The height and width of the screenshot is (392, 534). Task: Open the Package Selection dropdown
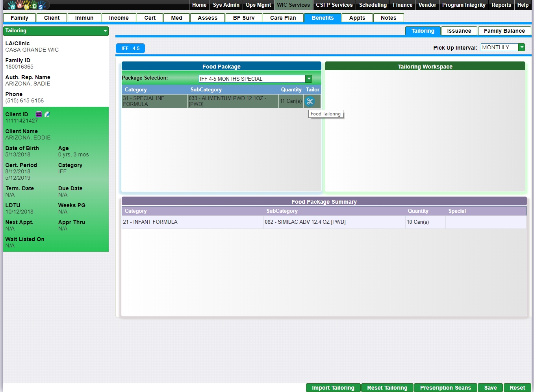coord(309,79)
